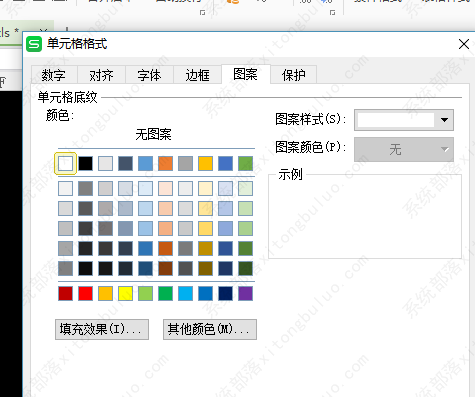
Task: Pick the light green swatch in the standard colors row
Action: click(145, 293)
